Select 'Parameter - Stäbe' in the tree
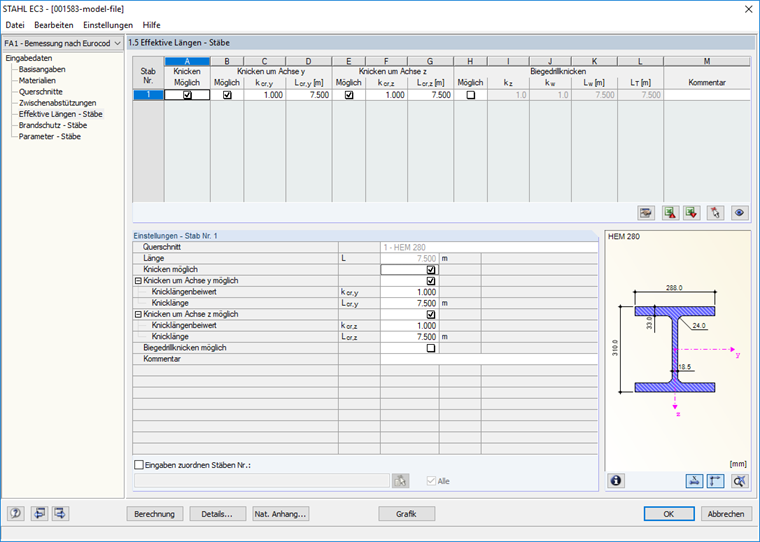This screenshot has width=760, height=542. (49, 136)
